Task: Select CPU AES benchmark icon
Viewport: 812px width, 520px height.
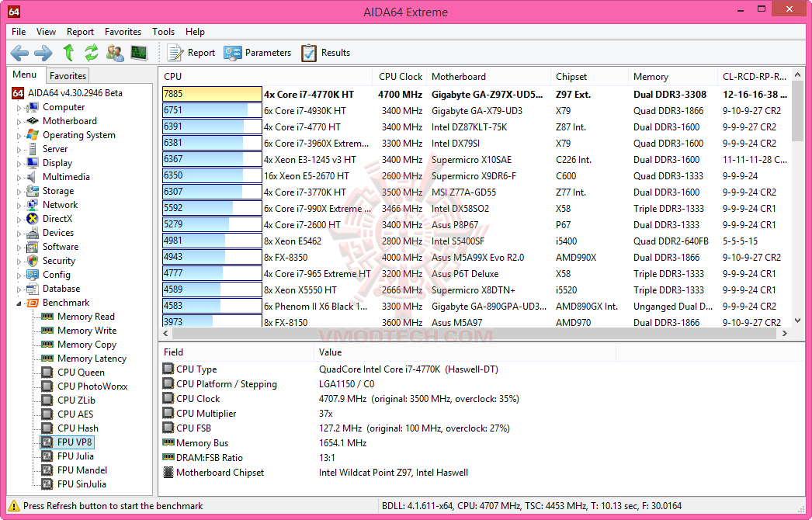Action: coord(47,414)
